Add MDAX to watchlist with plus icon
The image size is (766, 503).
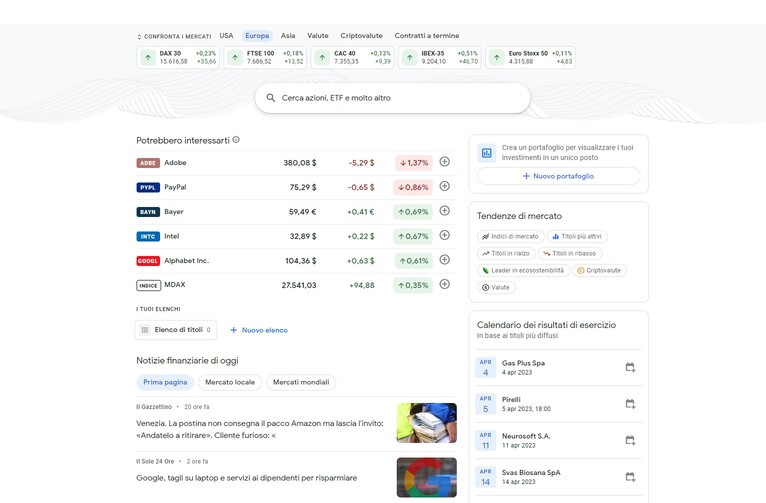tap(444, 284)
